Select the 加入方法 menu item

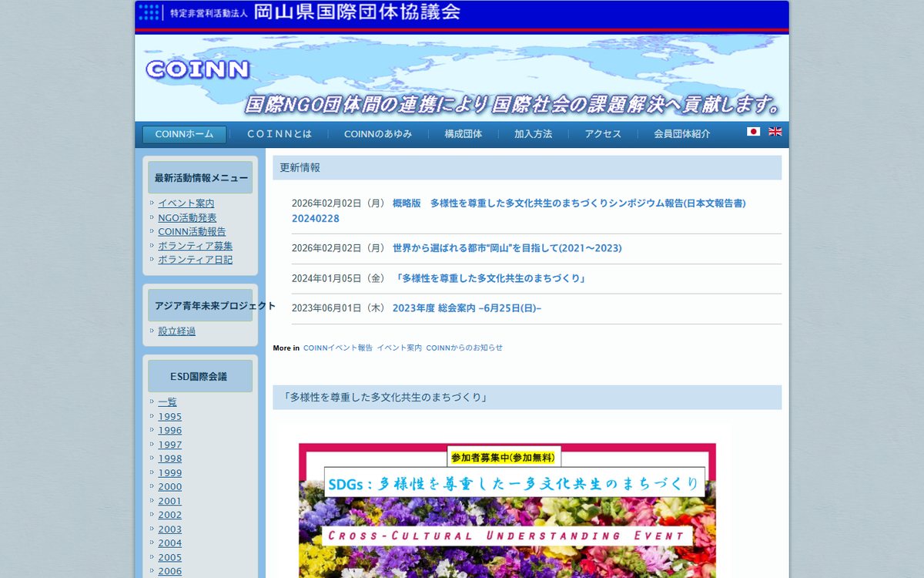click(533, 134)
